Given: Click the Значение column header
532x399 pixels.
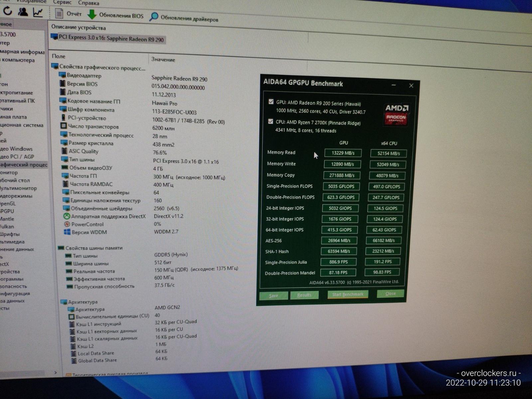Looking at the screenshot, I should [x=163, y=60].
